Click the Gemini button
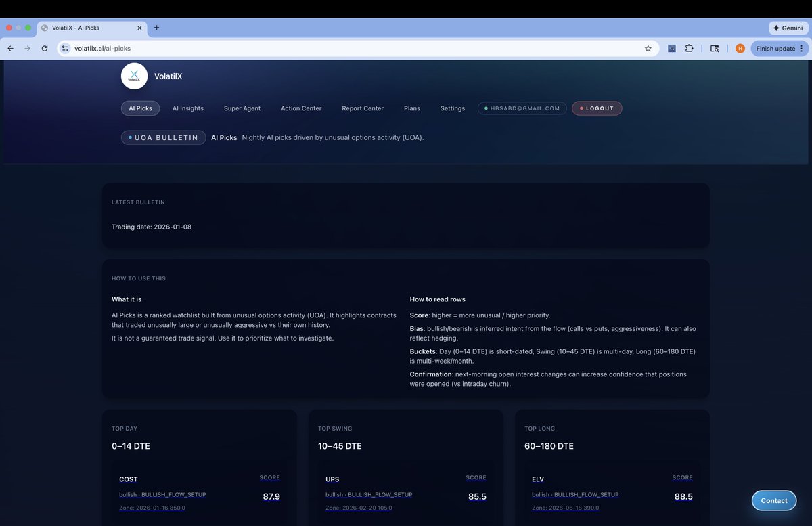This screenshot has height=526, width=812. [x=788, y=28]
